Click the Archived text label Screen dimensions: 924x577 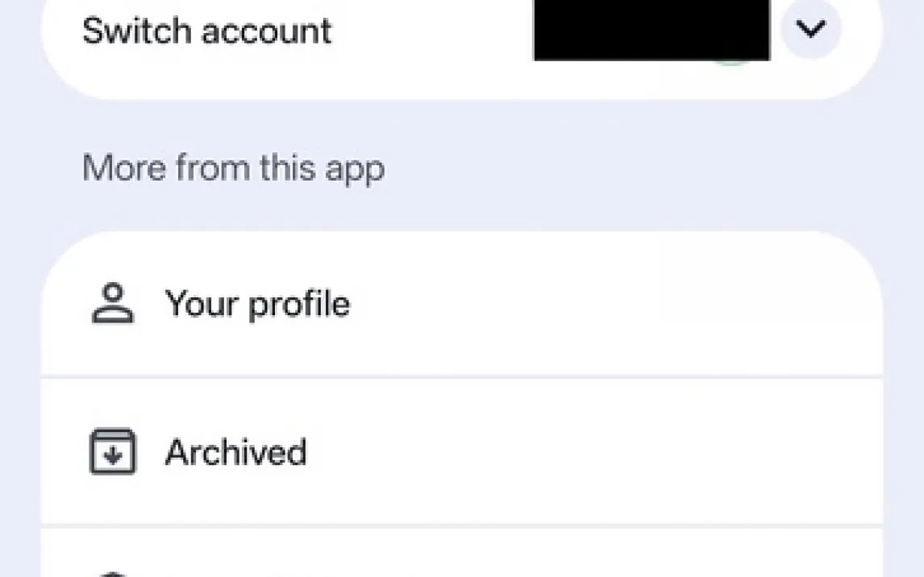[235, 452]
